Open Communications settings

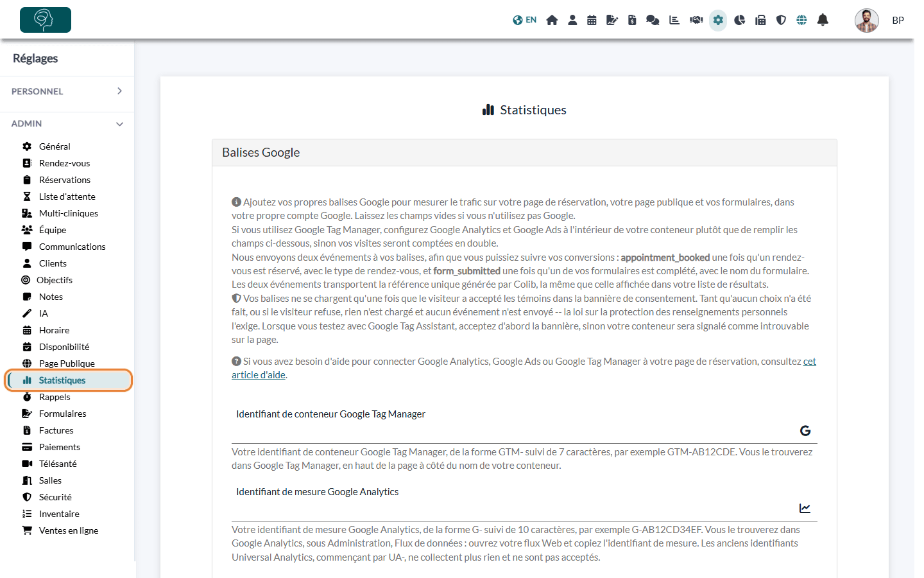[x=72, y=247]
